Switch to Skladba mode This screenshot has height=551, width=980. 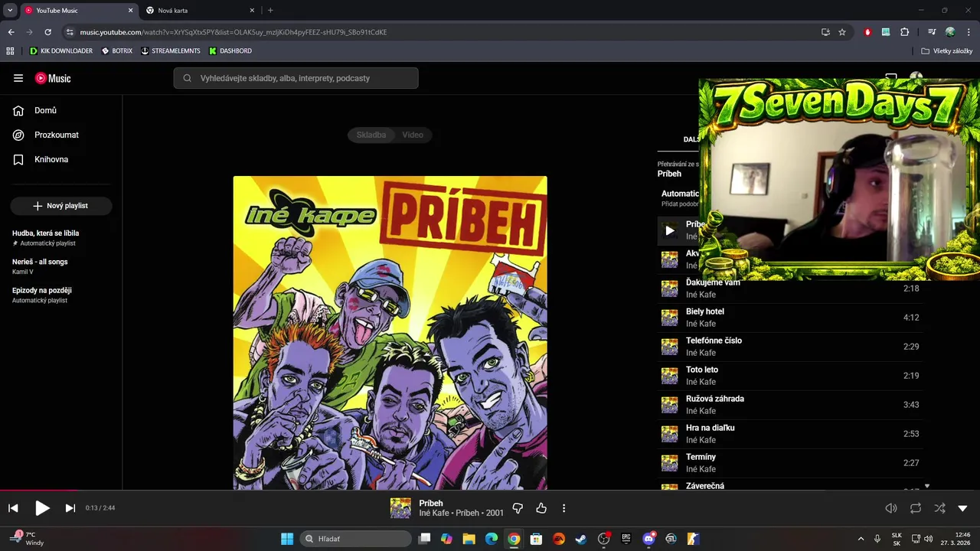coord(371,135)
